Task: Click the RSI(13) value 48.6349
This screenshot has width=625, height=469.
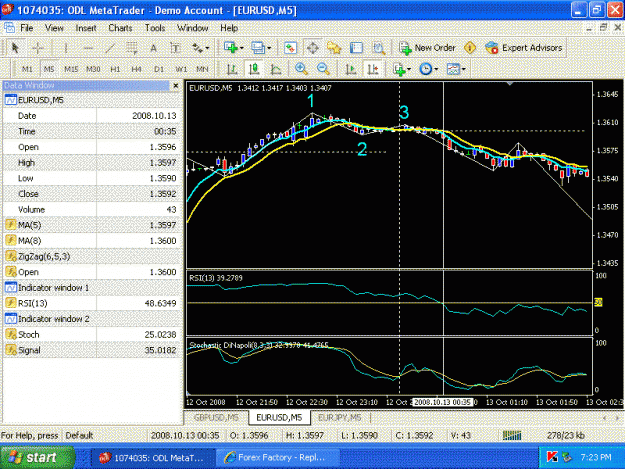Action: [160, 303]
